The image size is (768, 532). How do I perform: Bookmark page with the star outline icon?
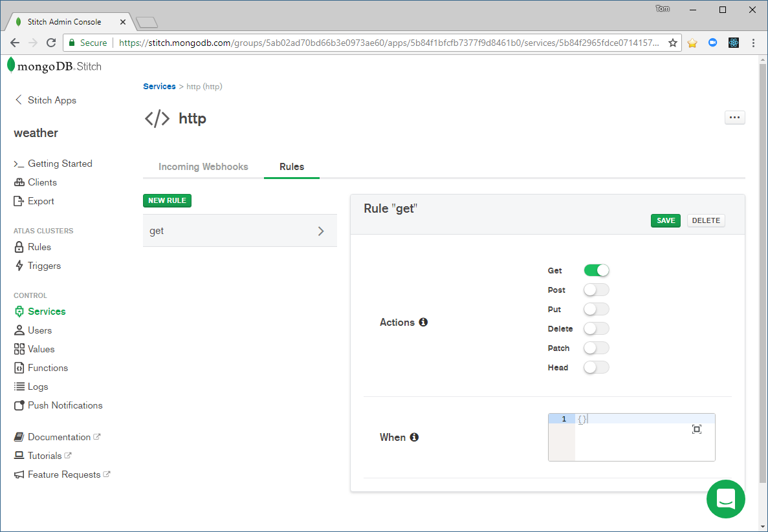pos(673,43)
